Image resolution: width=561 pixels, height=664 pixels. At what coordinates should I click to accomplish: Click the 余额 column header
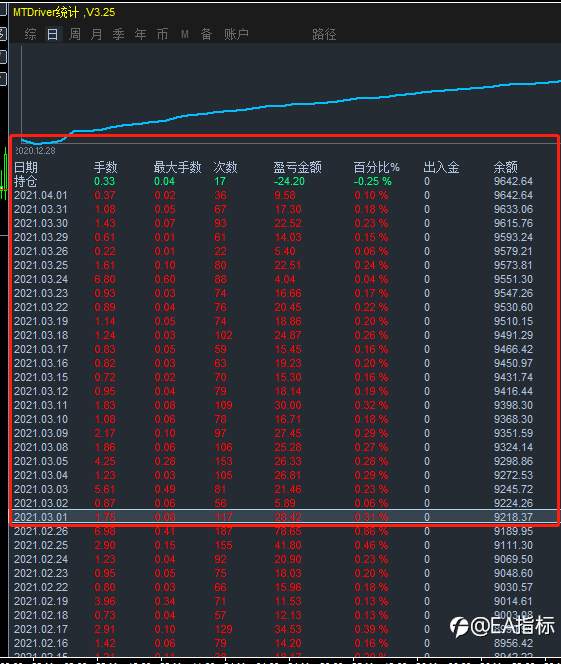coord(505,167)
